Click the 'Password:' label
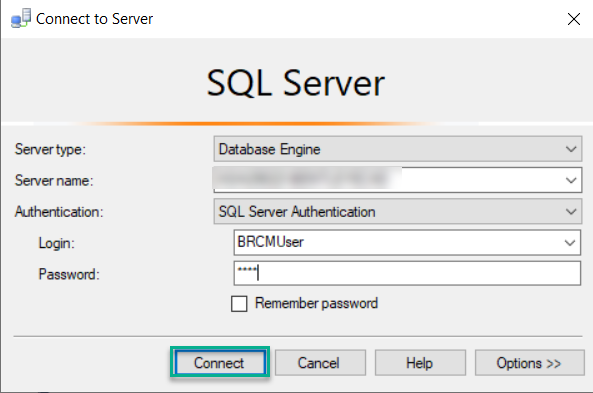 69,274
